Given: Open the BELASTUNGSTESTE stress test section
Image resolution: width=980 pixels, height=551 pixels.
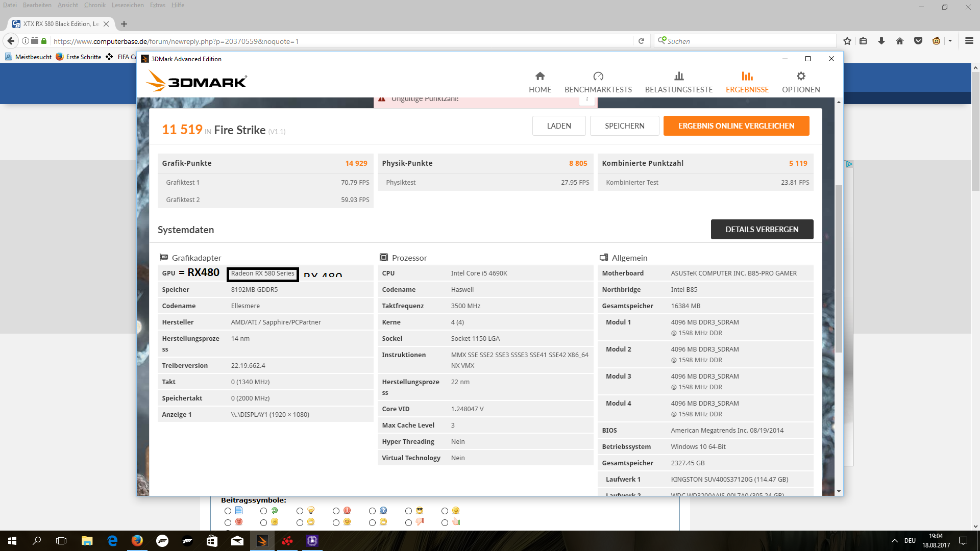Looking at the screenshot, I should point(678,82).
